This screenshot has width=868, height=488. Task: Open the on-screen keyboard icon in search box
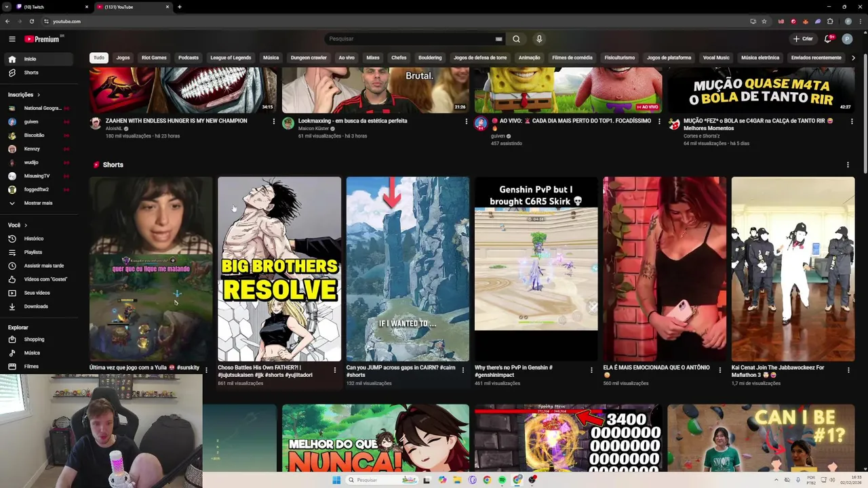click(498, 39)
